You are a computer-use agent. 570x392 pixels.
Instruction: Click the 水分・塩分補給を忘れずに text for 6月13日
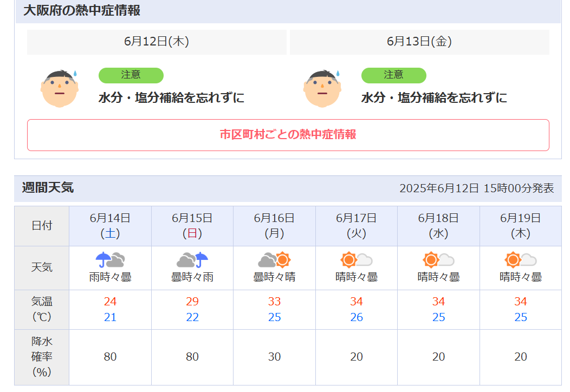tap(434, 97)
